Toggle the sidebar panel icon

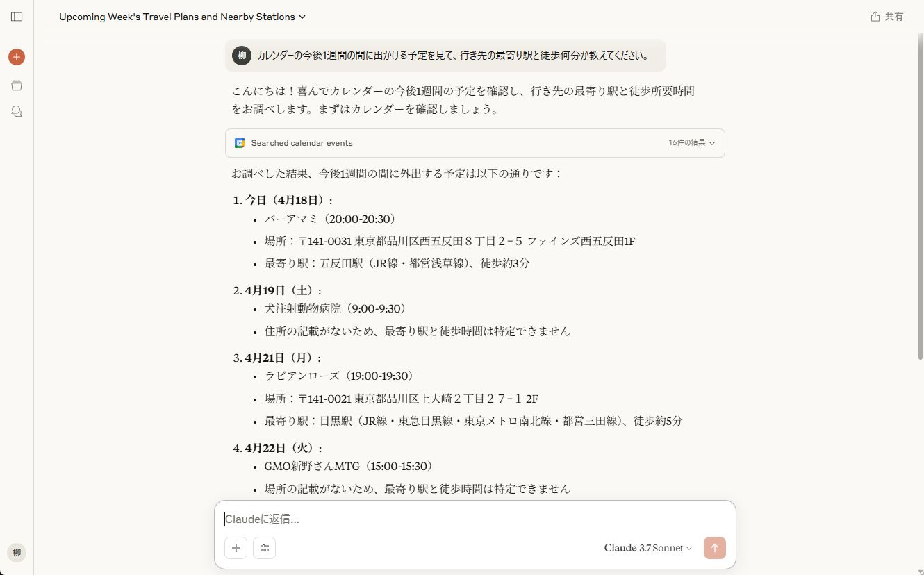click(x=17, y=17)
